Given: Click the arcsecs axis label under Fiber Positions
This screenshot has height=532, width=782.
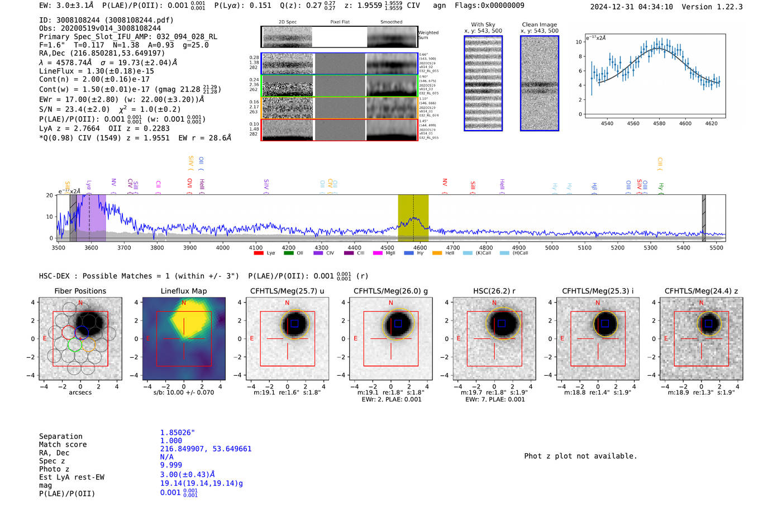Looking at the screenshot, I should [x=80, y=392].
